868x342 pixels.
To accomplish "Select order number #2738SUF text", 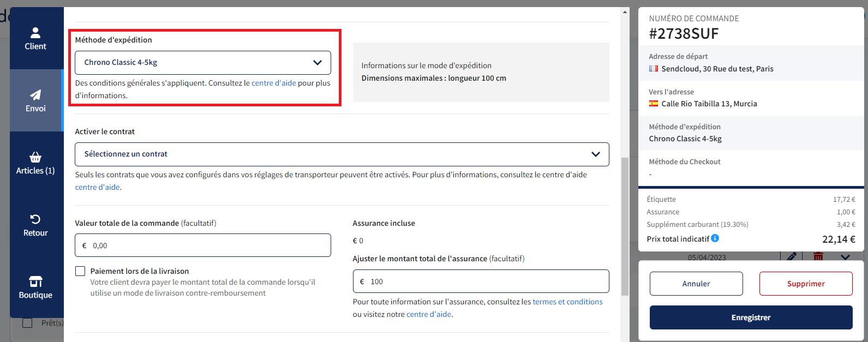I will click(x=684, y=34).
